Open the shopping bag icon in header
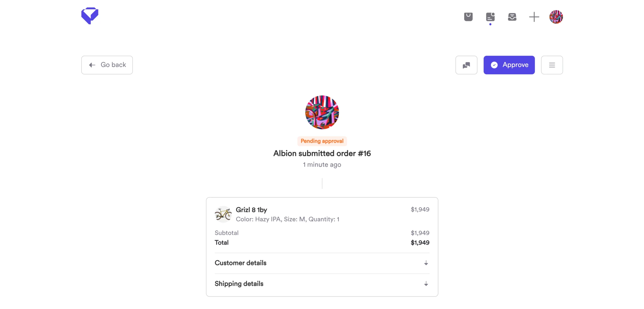 [468, 17]
